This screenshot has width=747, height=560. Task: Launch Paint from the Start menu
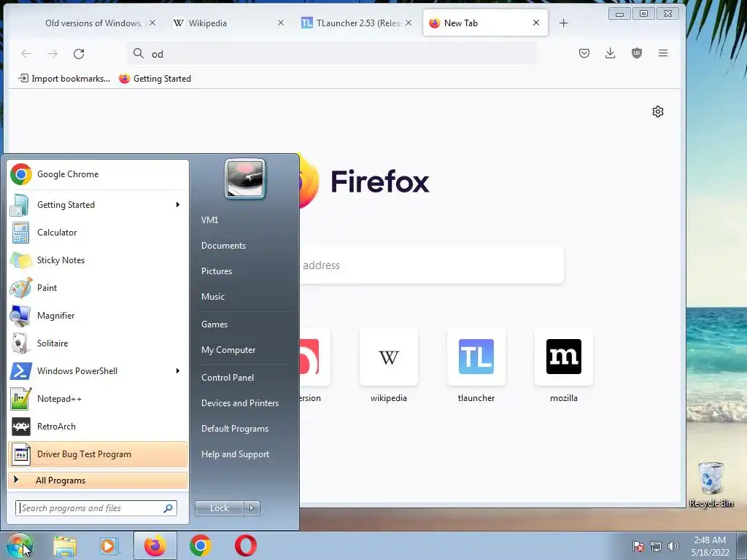tap(98, 287)
